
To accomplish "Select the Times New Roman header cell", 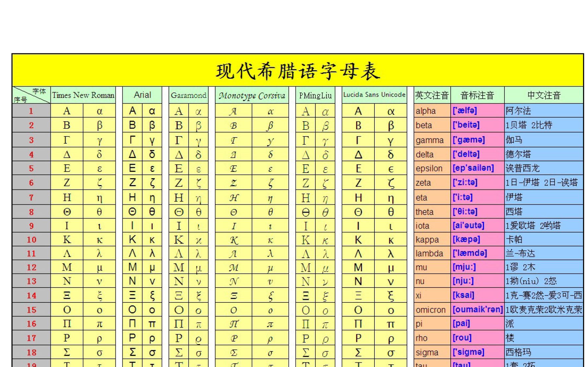I will pyautogui.click(x=83, y=95).
